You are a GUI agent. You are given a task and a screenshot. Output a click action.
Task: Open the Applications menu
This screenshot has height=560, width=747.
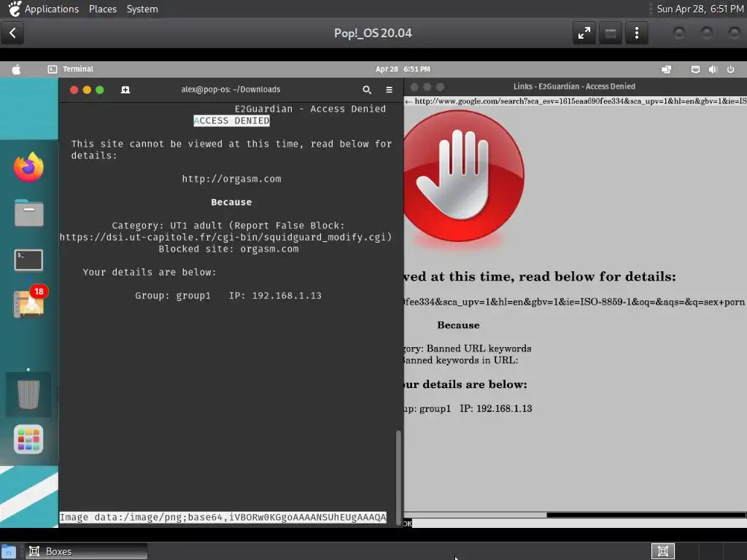[52, 9]
